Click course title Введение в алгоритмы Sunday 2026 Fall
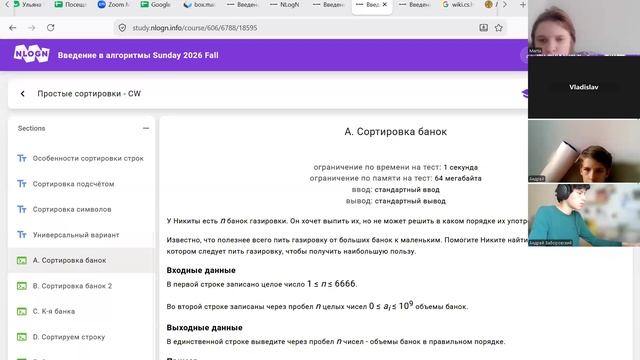This screenshot has width=640, height=360. click(x=138, y=56)
